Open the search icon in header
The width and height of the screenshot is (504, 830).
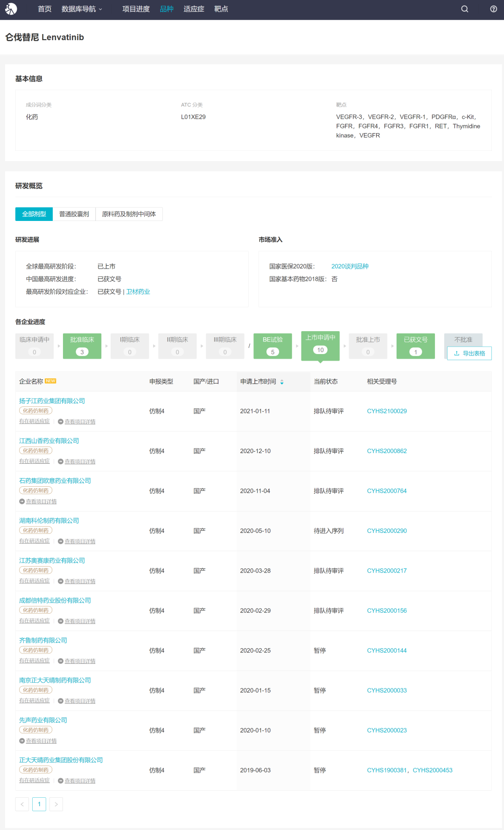click(x=464, y=9)
